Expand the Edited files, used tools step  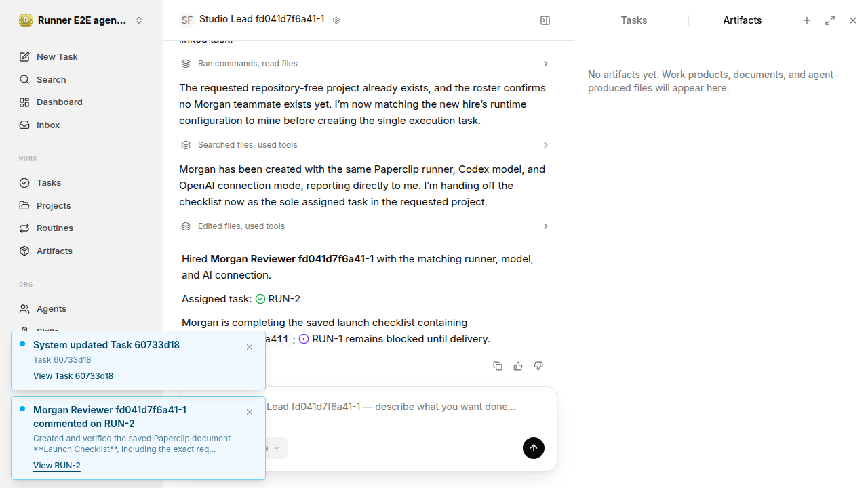tap(365, 226)
